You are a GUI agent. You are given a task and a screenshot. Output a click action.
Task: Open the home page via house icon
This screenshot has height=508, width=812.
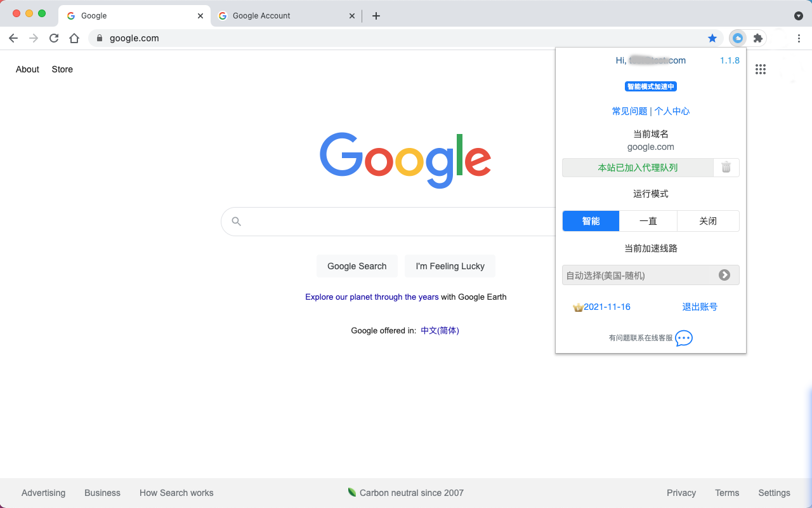click(x=74, y=38)
